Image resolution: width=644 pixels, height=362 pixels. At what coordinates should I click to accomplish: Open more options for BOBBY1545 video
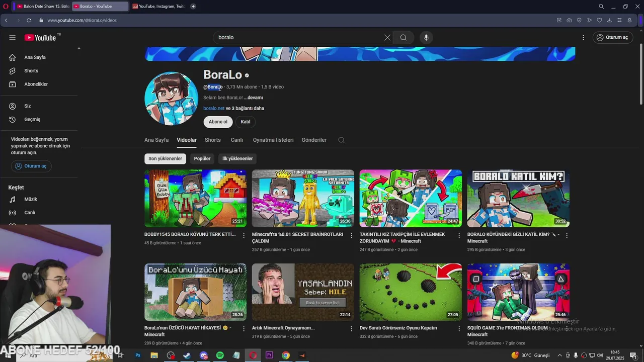(x=244, y=235)
